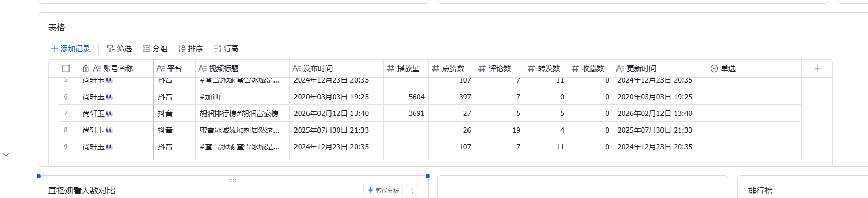Select row number 7
Screen dimensions: 868x198
tap(66, 113)
